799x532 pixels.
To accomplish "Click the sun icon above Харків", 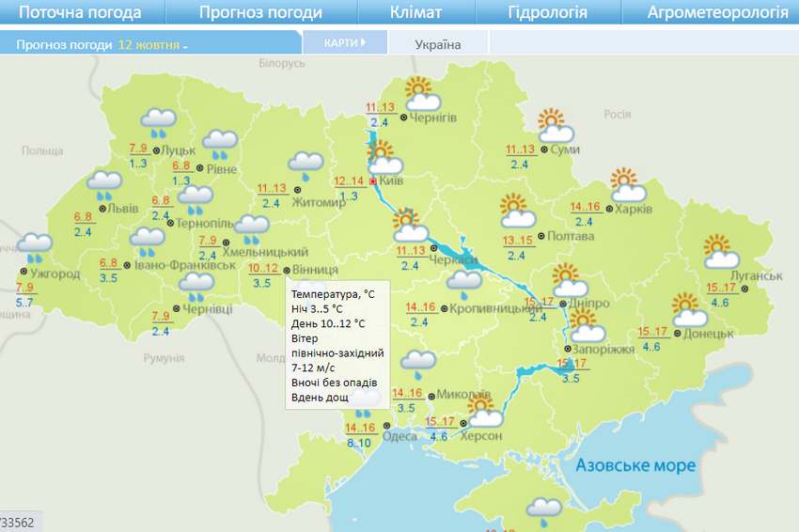I will pos(627,185).
